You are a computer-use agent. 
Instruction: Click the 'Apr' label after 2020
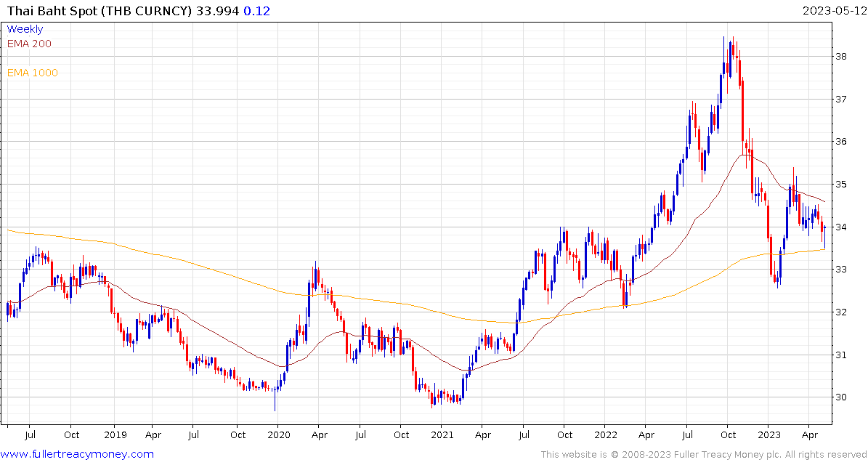click(318, 435)
